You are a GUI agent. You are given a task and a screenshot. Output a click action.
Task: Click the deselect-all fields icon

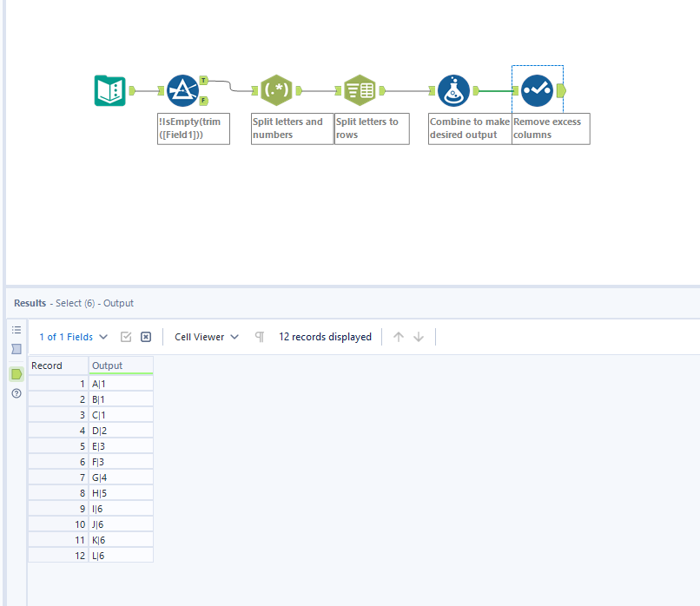tap(146, 337)
